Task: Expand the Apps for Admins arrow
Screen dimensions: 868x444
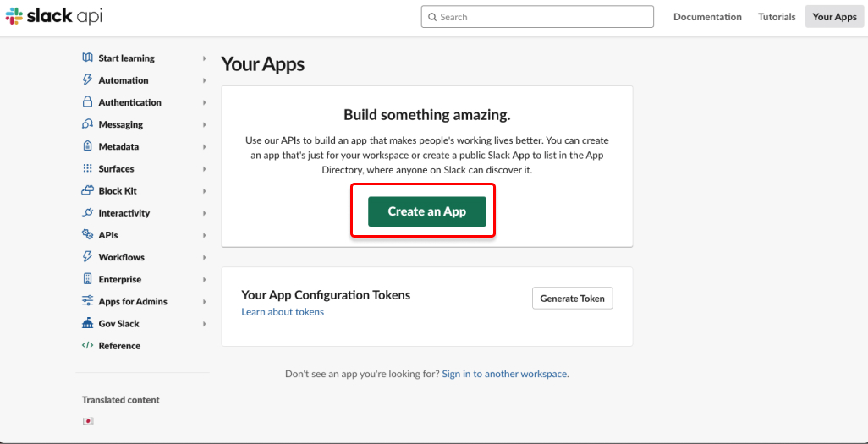Action: coord(204,302)
